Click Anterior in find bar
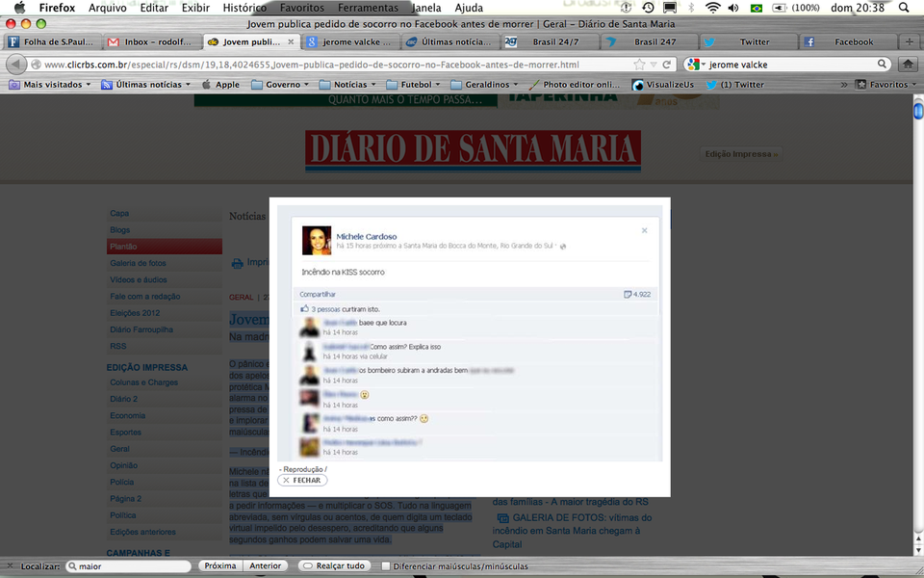The width and height of the screenshot is (924, 578). (266, 565)
